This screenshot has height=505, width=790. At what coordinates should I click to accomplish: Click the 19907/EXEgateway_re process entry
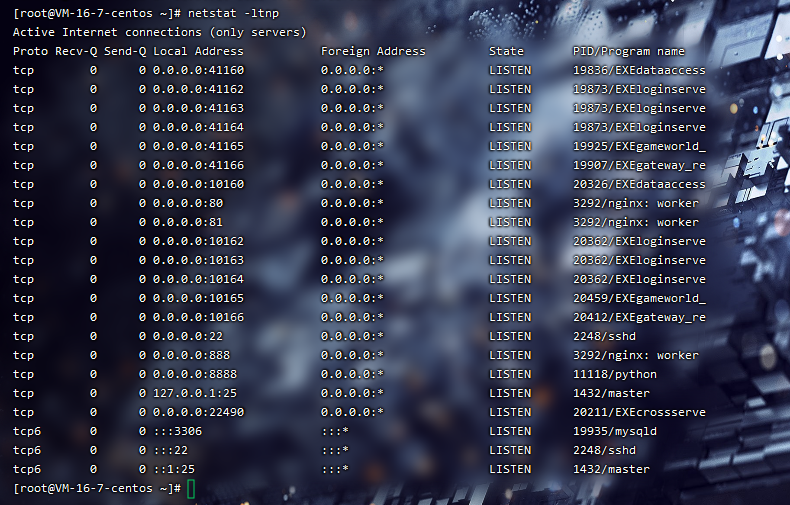(x=638, y=165)
